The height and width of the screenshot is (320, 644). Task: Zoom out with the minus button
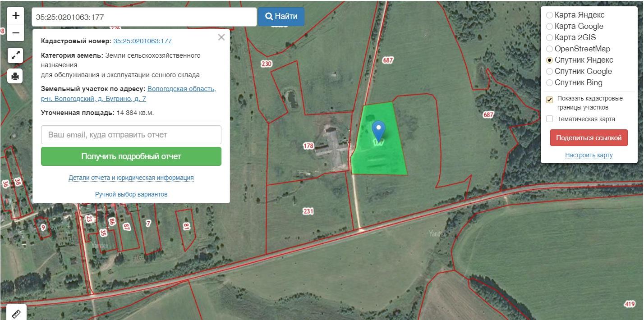[16, 33]
